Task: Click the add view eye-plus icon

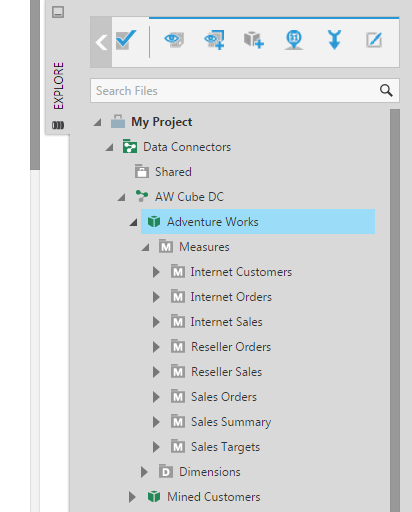Action: (x=214, y=40)
